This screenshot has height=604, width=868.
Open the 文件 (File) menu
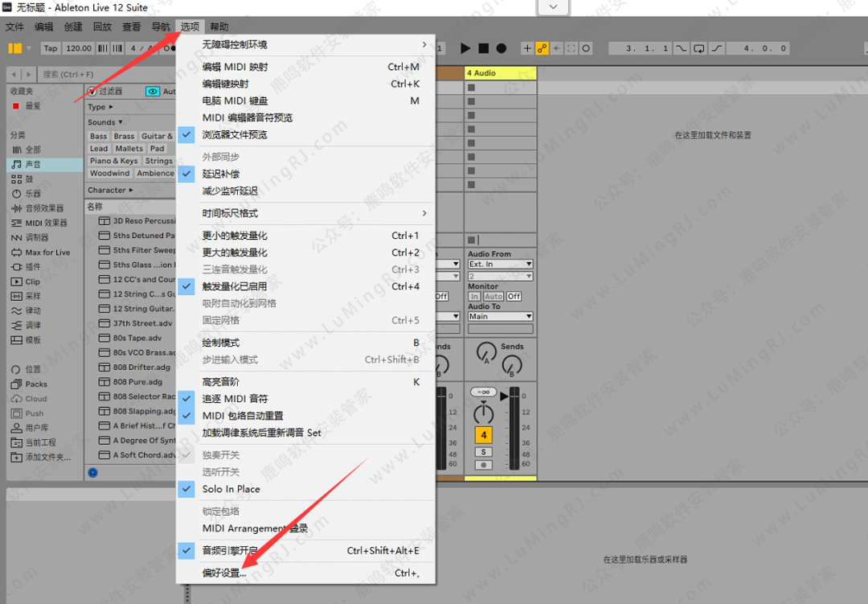click(14, 27)
